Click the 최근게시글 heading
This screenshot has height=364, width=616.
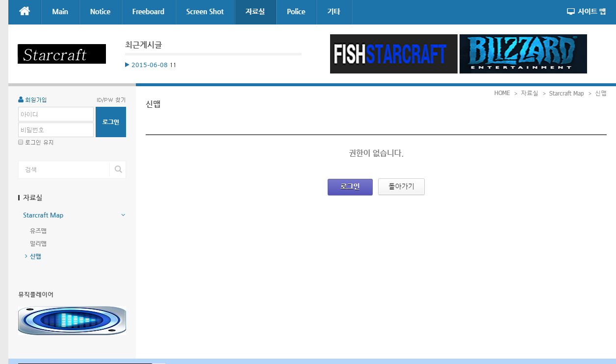click(143, 45)
